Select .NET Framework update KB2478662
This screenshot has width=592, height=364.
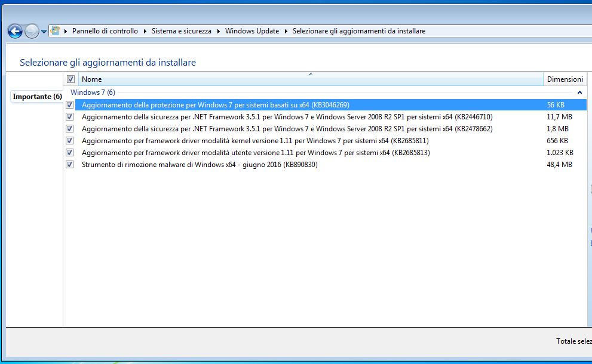pos(287,129)
